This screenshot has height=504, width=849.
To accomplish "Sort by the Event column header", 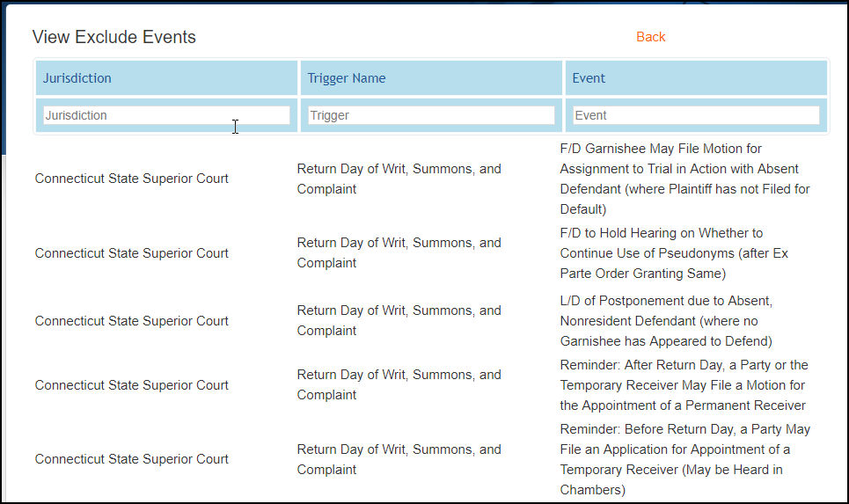I will [x=589, y=78].
